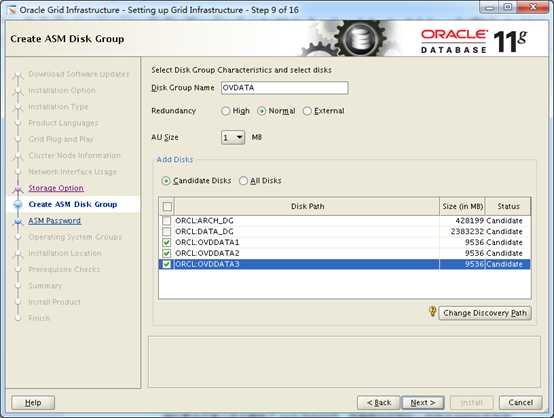
Task: Click the Change Discovery Path button
Action: tap(485, 313)
